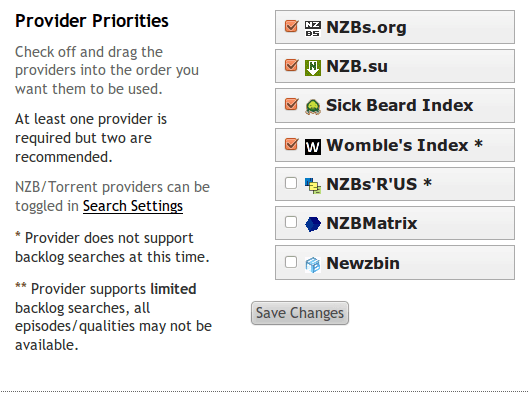Click the Sick Beard Index turtle icon
The width and height of the screenshot is (528, 393).
(312, 107)
